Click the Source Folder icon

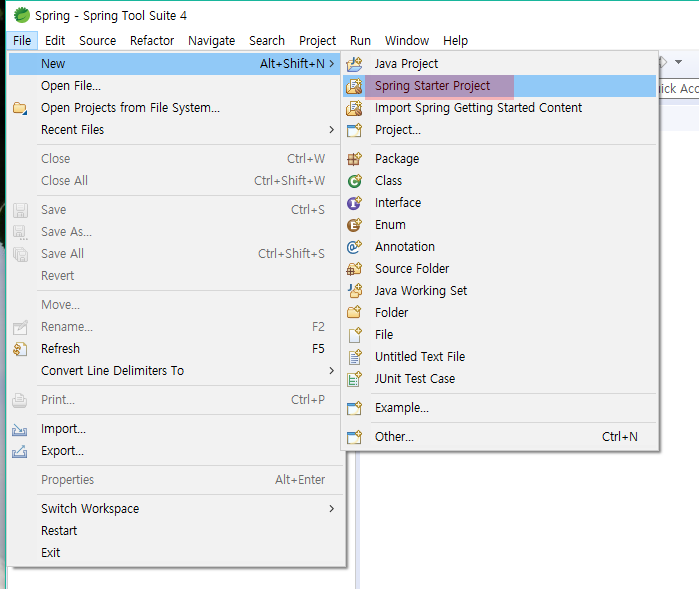(x=354, y=269)
